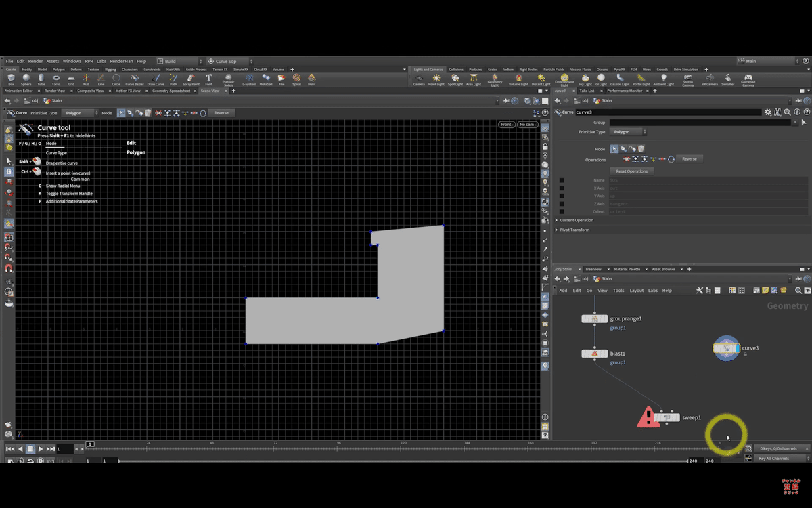This screenshot has height=508, width=812.
Task: Select the Circle shelf tool
Action: tap(116, 80)
